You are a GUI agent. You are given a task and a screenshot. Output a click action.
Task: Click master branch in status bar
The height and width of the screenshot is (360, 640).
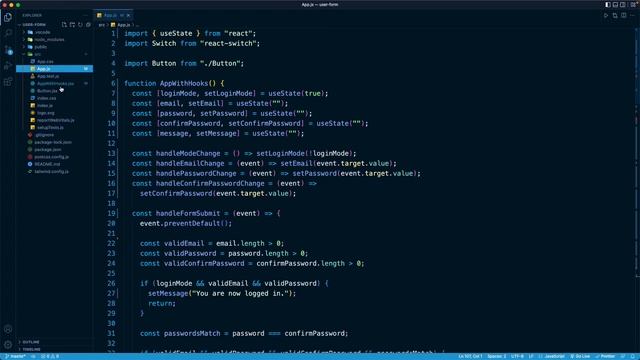15,356
